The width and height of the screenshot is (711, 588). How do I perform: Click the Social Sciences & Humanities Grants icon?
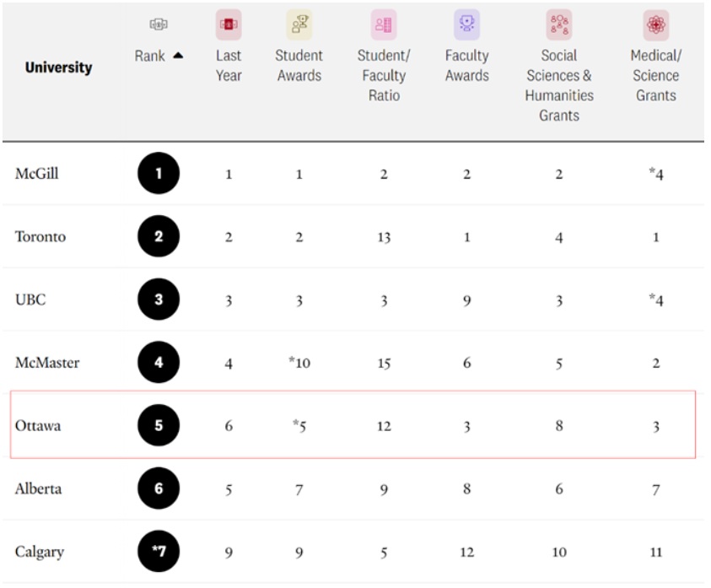pyautogui.click(x=558, y=24)
